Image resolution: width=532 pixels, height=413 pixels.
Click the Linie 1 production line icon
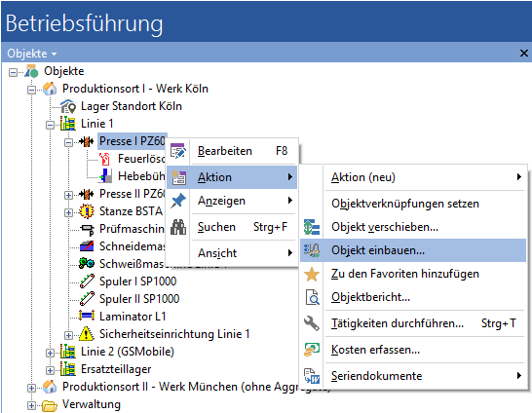68,124
